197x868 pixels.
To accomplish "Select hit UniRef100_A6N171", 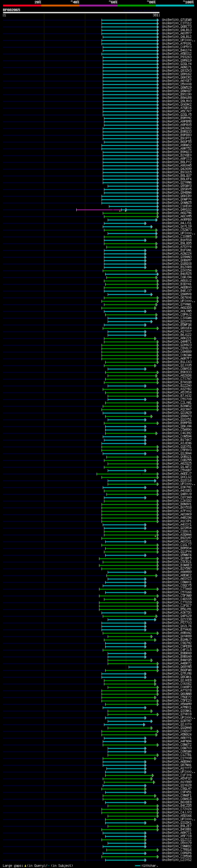I will 177,67.
